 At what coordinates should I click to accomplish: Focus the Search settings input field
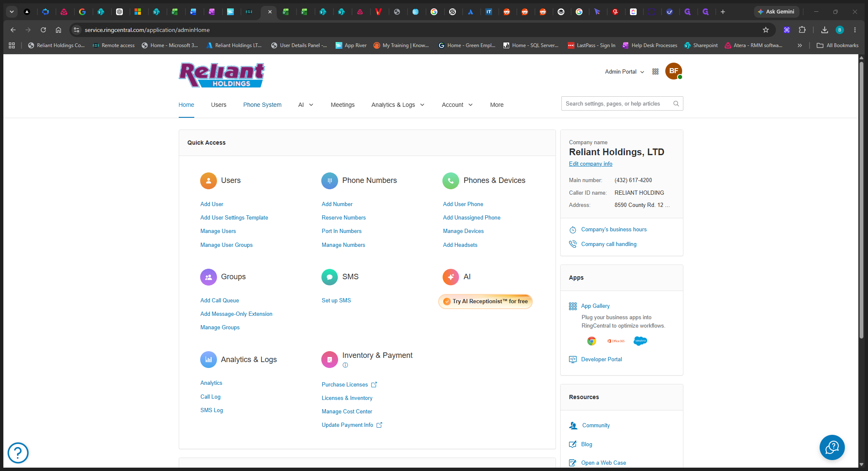[x=622, y=104]
